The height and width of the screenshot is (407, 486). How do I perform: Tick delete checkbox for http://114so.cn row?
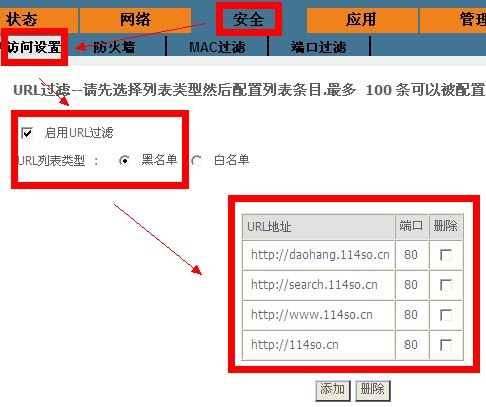pos(446,345)
